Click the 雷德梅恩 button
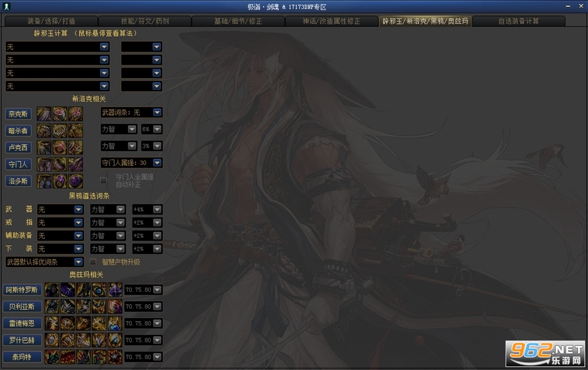 point(22,323)
